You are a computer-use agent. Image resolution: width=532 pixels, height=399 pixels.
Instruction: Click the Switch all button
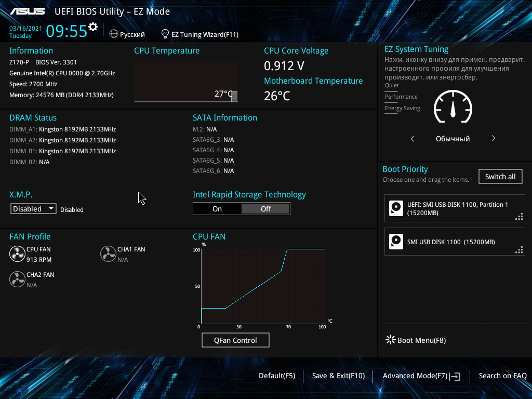tap(500, 177)
